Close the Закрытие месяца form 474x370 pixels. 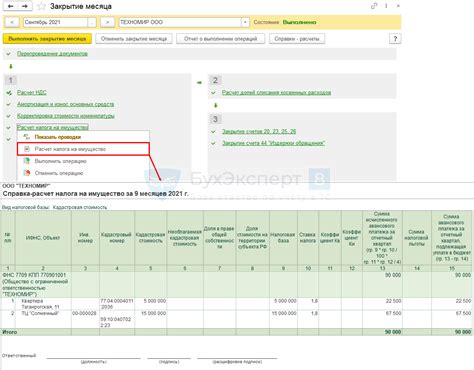point(398,6)
